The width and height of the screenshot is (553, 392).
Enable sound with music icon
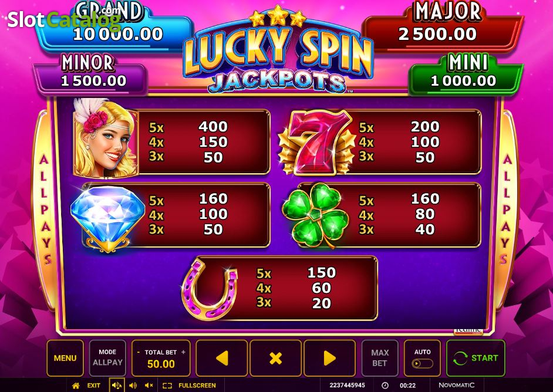click(x=116, y=386)
